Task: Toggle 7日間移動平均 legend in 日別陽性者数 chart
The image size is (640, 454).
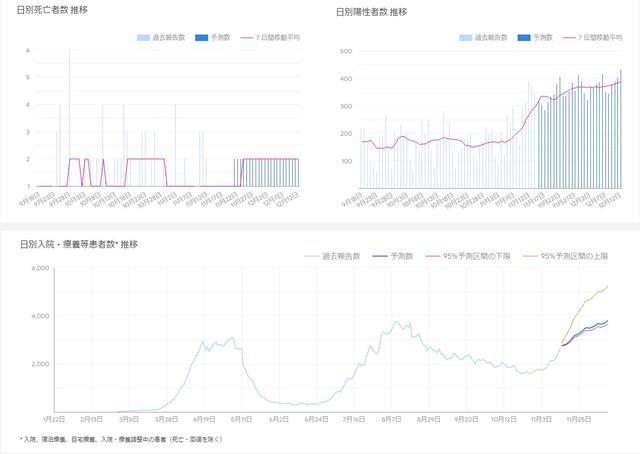Action: coord(592,38)
